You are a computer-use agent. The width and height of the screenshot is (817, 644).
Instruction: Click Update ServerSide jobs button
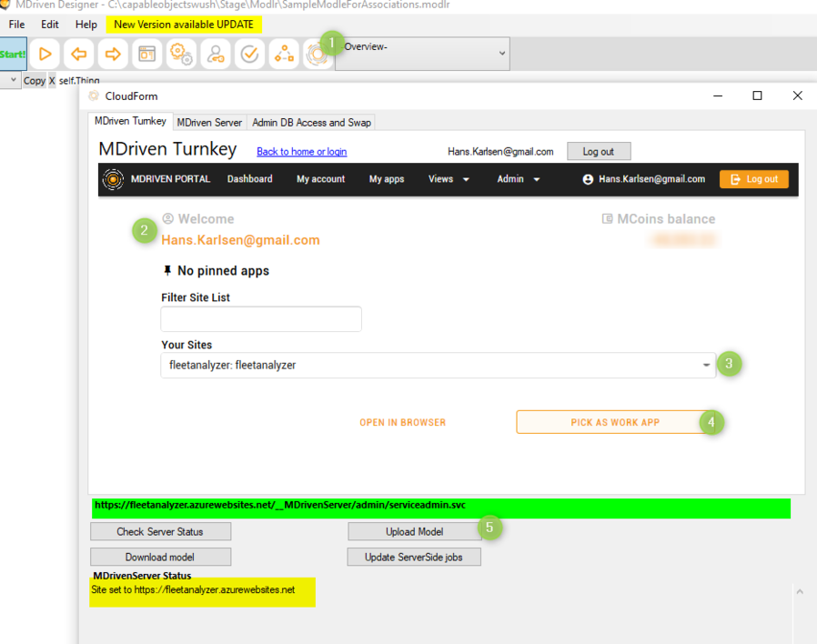coord(414,557)
